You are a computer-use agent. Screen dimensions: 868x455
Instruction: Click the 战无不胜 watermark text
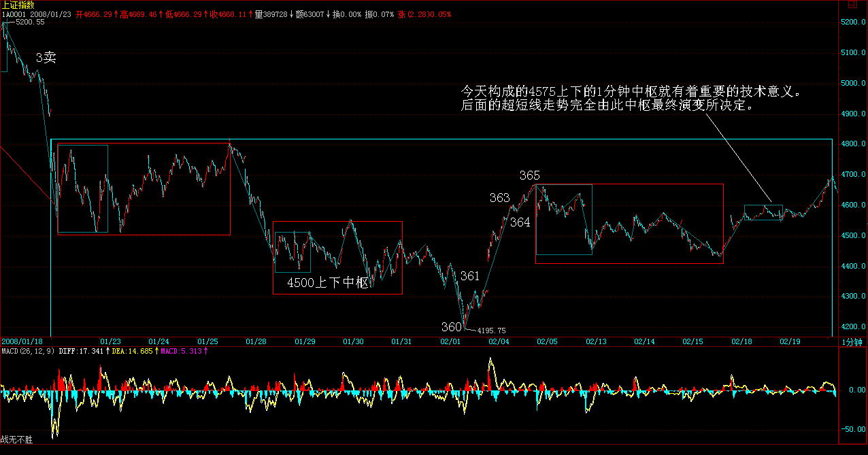tap(17, 440)
